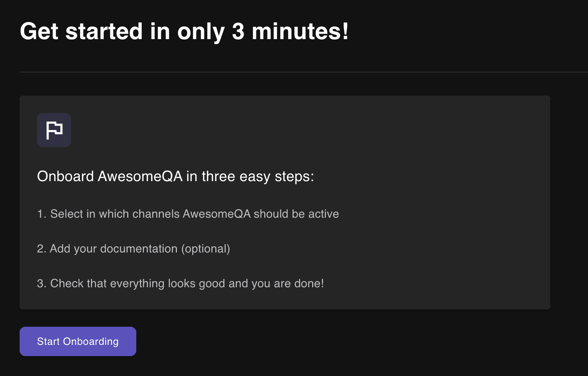Click the word 'everything' in step 3

(x=137, y=284)
